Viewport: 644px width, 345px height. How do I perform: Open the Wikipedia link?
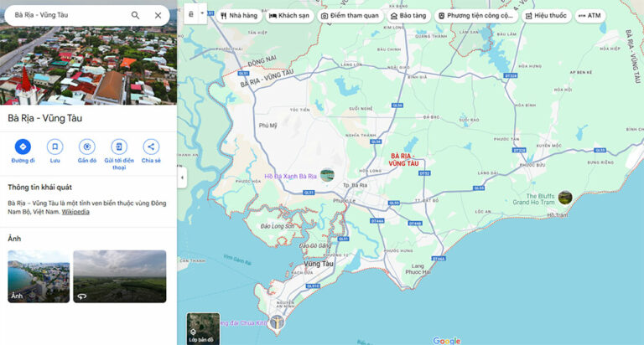coord(75,211)
